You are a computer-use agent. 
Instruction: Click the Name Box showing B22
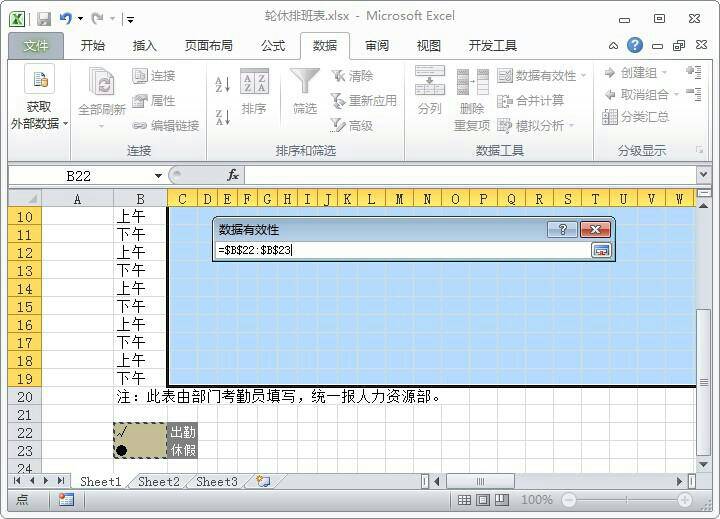[79, 176]
